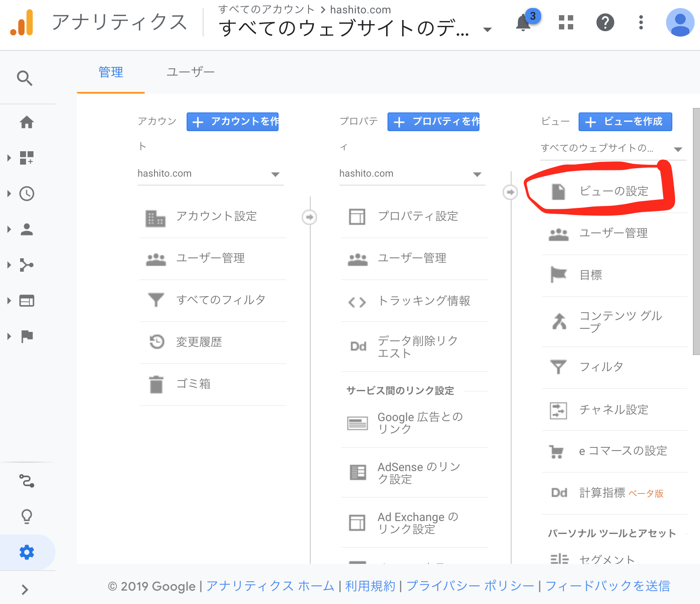Open view column フィルタ

(x=614, y=367)
